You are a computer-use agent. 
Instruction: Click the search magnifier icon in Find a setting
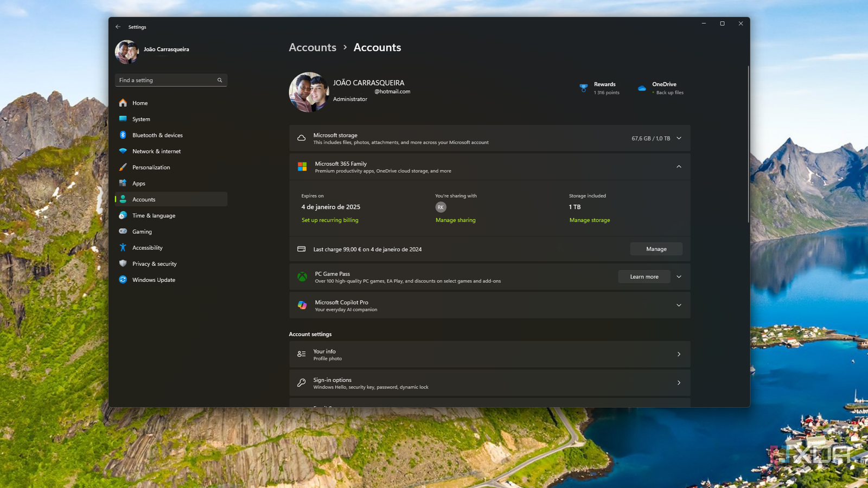tap(220, 80)
